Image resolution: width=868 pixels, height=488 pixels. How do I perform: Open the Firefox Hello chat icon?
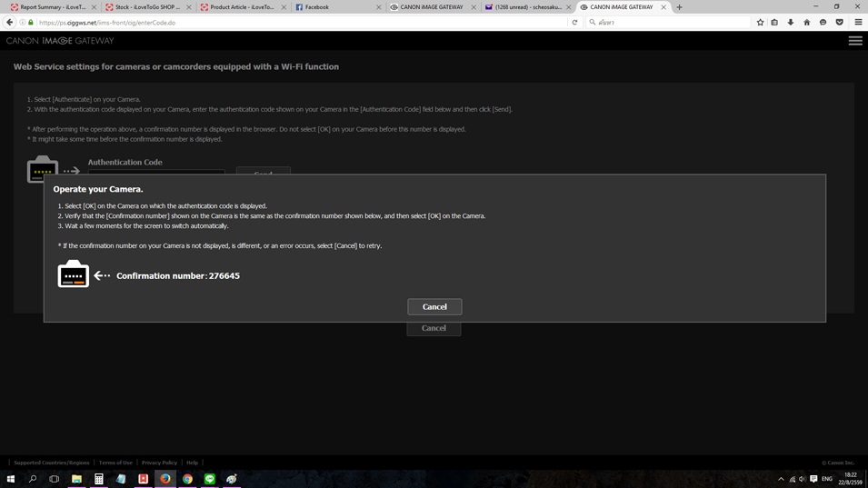[823, 22]
